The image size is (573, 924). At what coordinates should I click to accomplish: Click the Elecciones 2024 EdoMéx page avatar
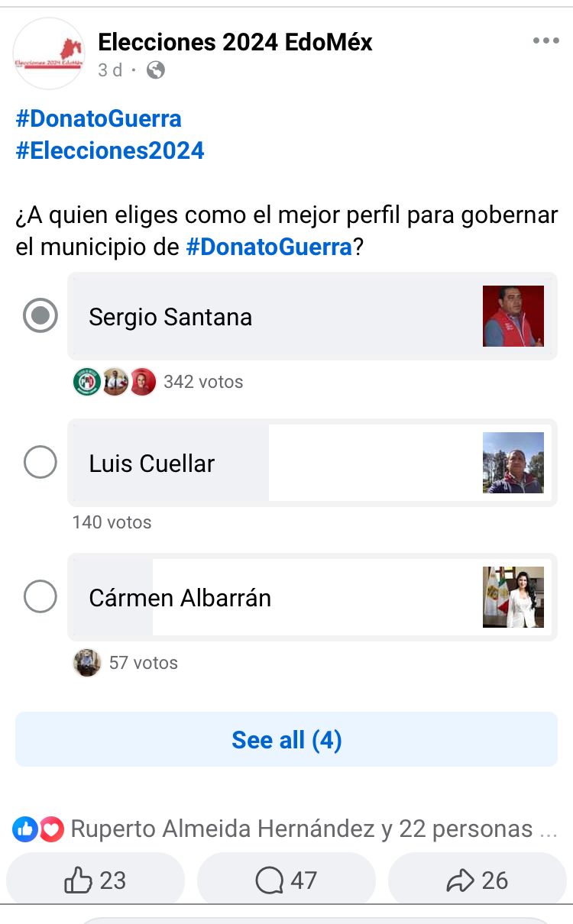(49, 53)
